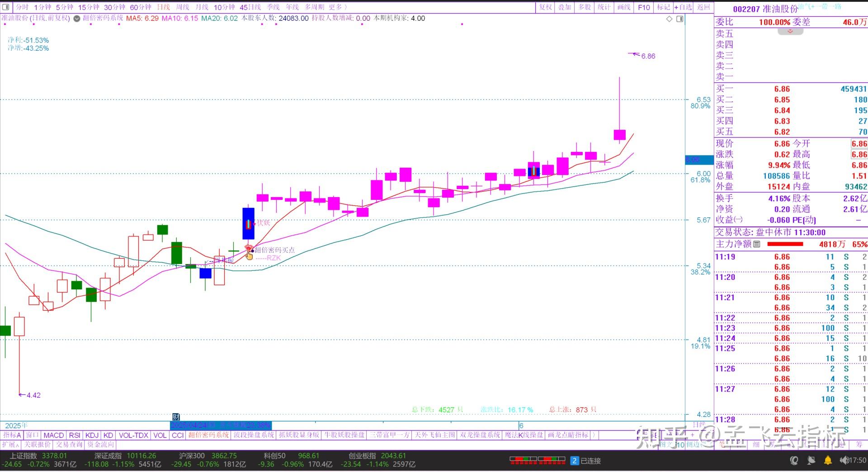Select the 30分钟 period

[114, 7]
